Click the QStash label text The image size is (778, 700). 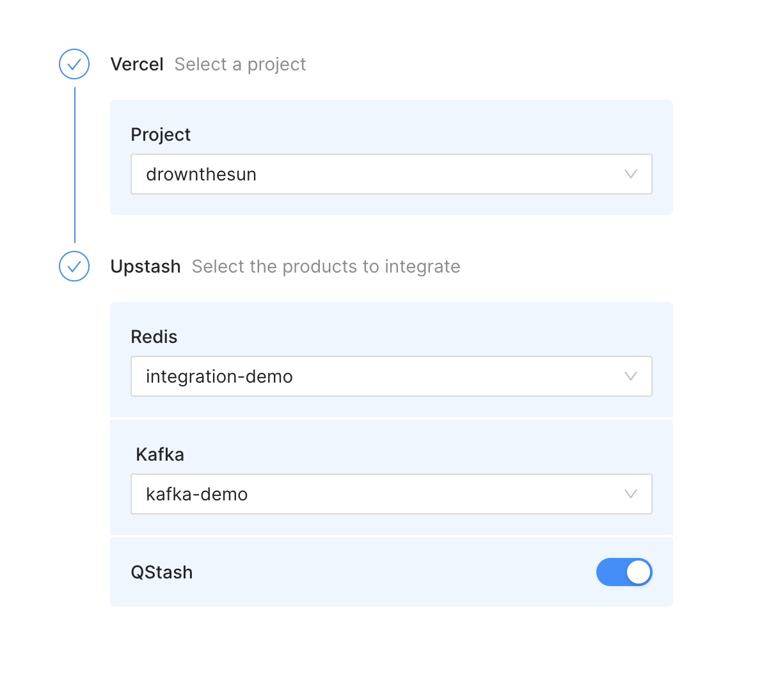tap(162, 572)
